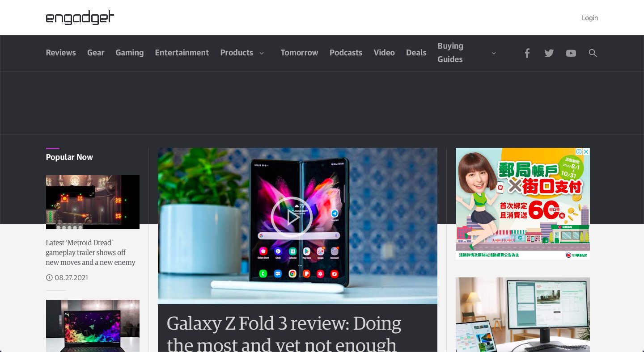Open Engadget's Twitter page icon
644x352 pixels.
point(549,53)
